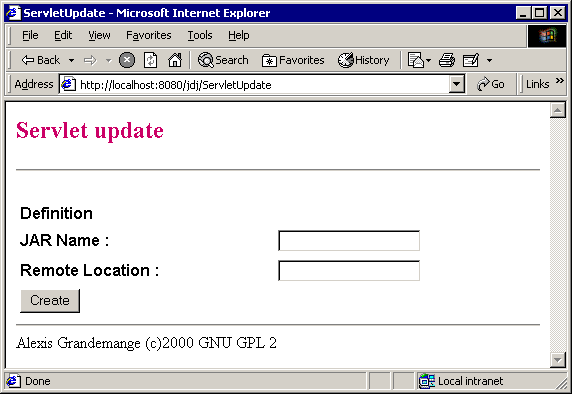
Task: Refresh the page with Refresh icon
Action: coord(150,60)
